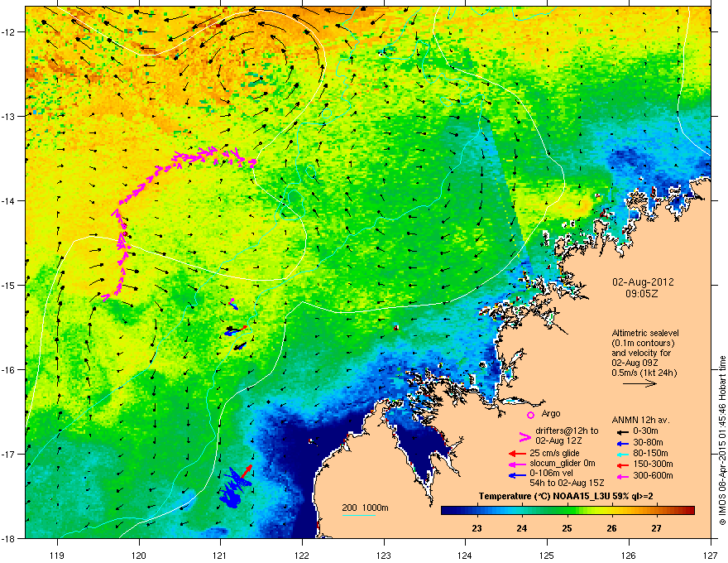The width and height of the screenshot is (728, 563).
Task: Click the dark red end of temperature colorbar
Action: click(691, 511)
